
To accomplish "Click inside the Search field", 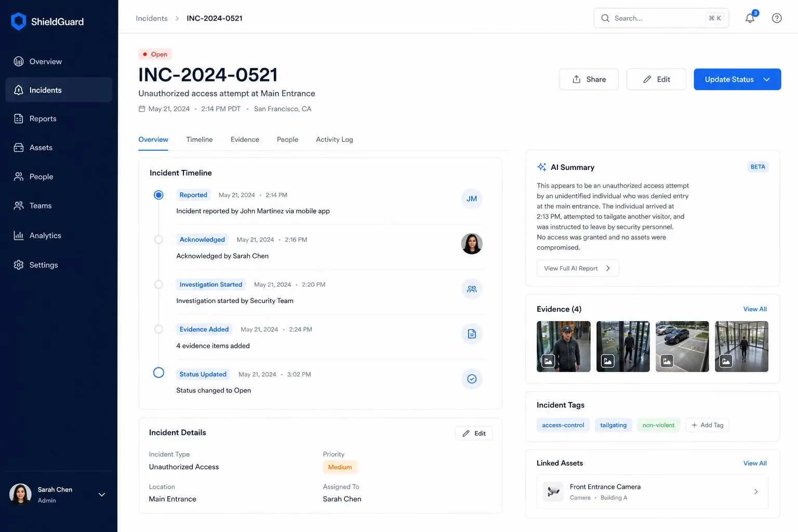I will pyautogui.click(x=661, y=18).
